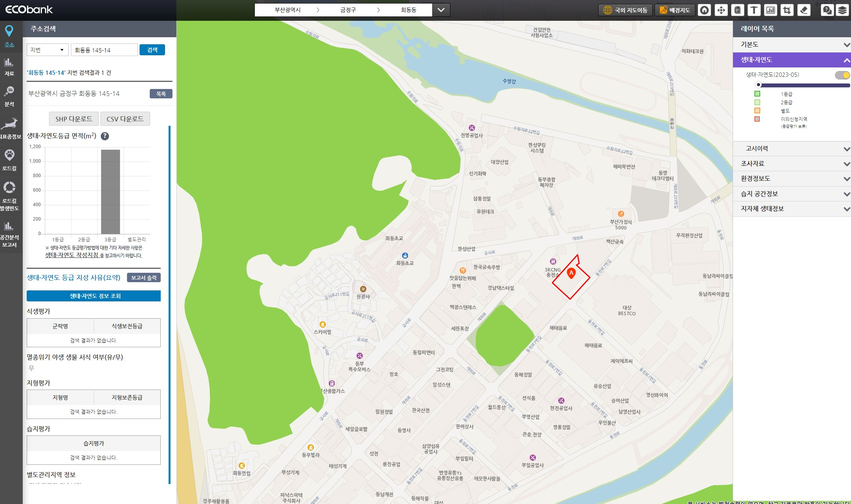Open the 분석 sidebar tab
Screen dimensions: 851x504
pyautogui.click(x=9, y=96)
